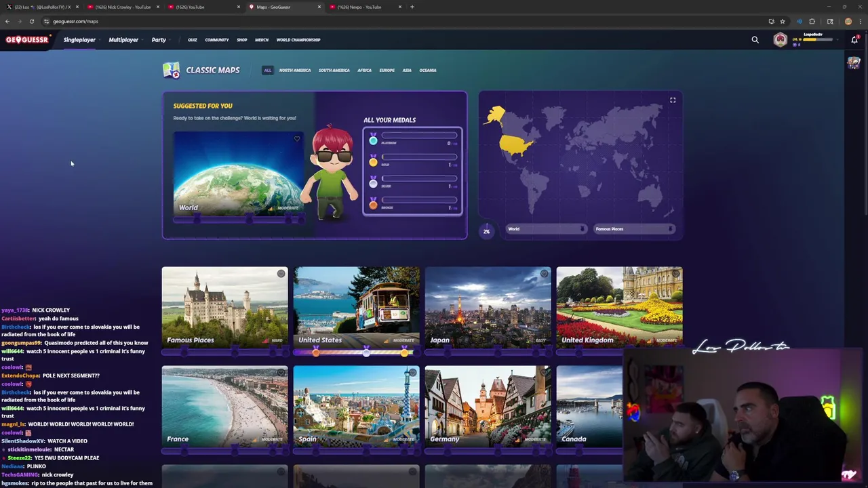Screen dimensions: 868x488
Task: Filter maps by Oceania
Action: point(428,70)
